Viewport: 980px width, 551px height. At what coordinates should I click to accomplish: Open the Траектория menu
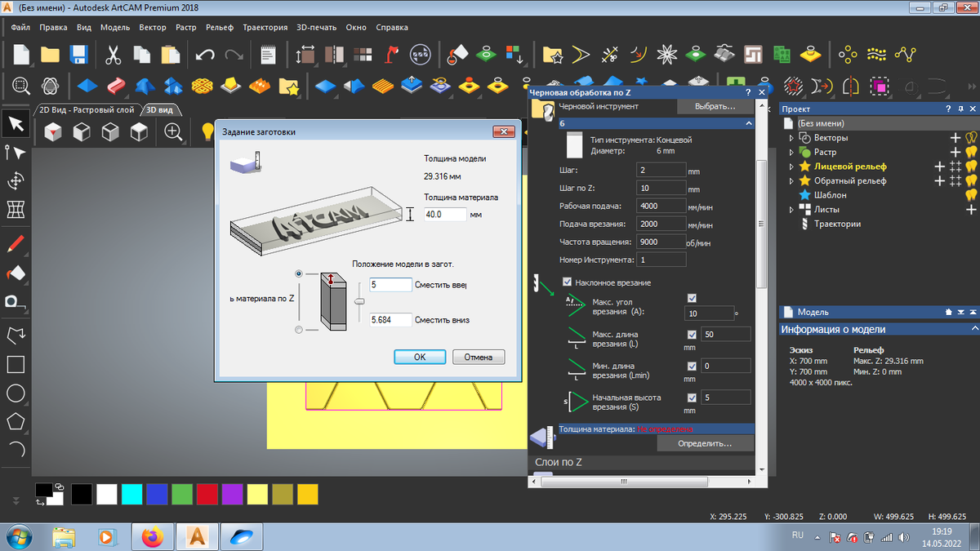[265, 27]
